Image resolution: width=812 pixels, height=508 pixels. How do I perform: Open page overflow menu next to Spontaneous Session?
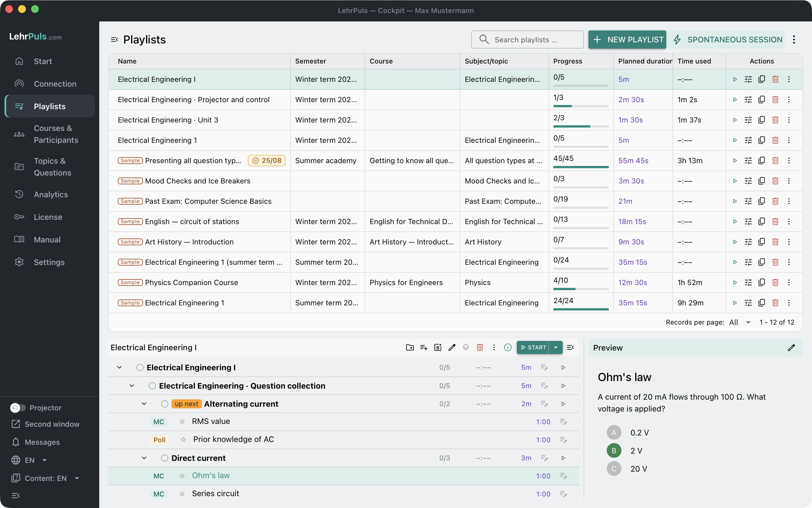pos(794,40)
